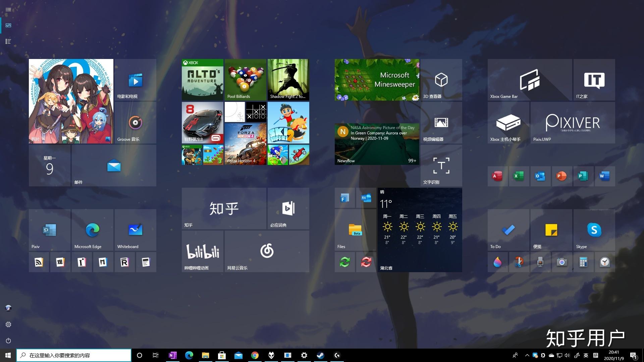Launch the Shadow Fight 2 tile
Screen dimensions: 644x362
point(288,80)
